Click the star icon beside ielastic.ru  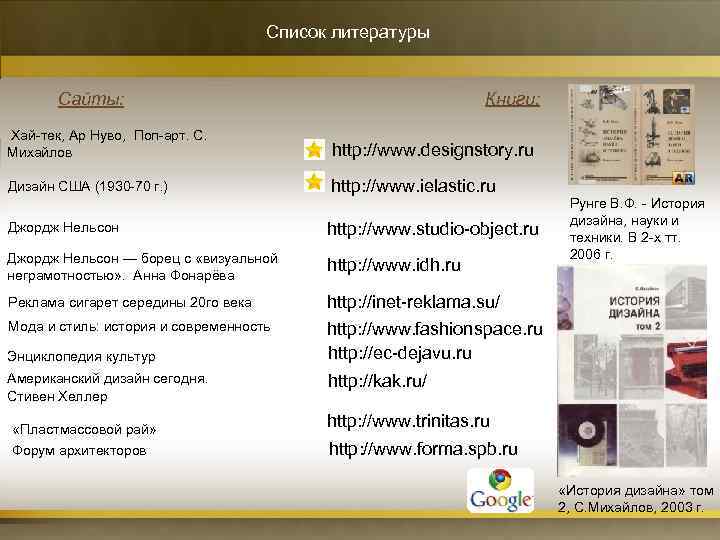click(314, 182)
